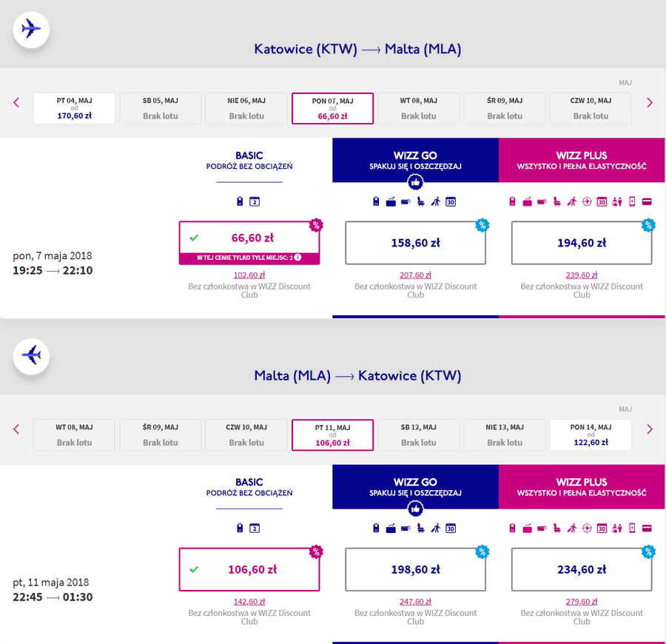This screenshot has width=666, height=644.
Task: Click Katowice (KTW) to Malta (MLA) title
Action: point(357,50)
